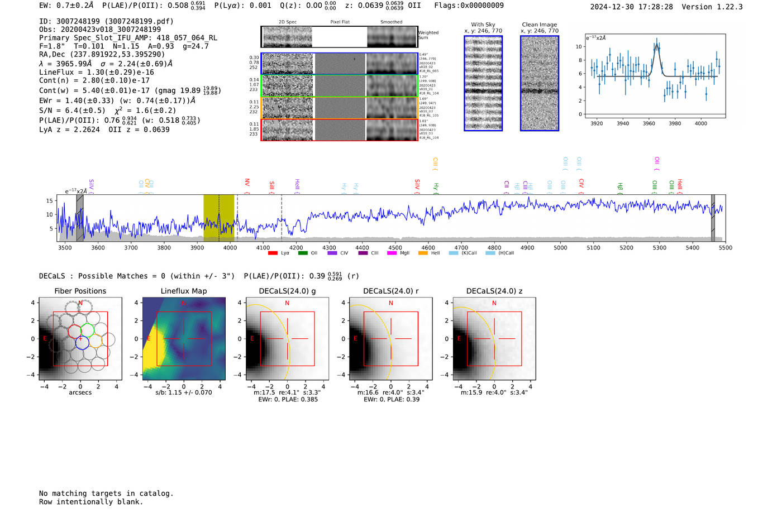Select the magenta MgII legend swatch

tap(392, 253)
